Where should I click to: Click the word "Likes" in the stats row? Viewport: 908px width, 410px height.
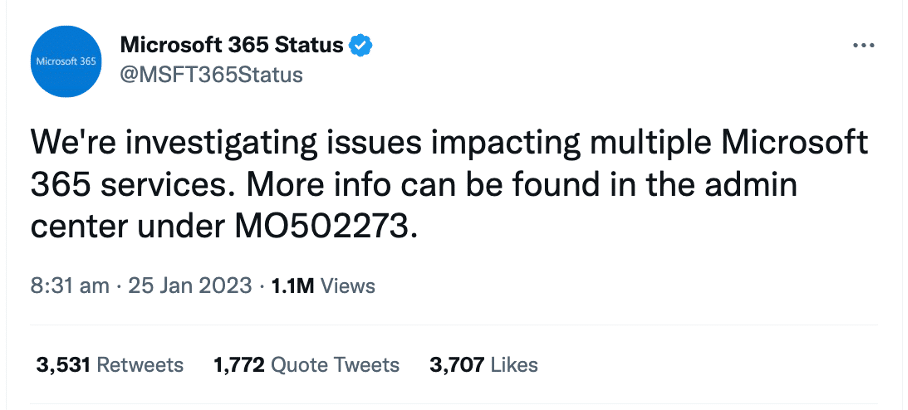[x=514, y=365]
